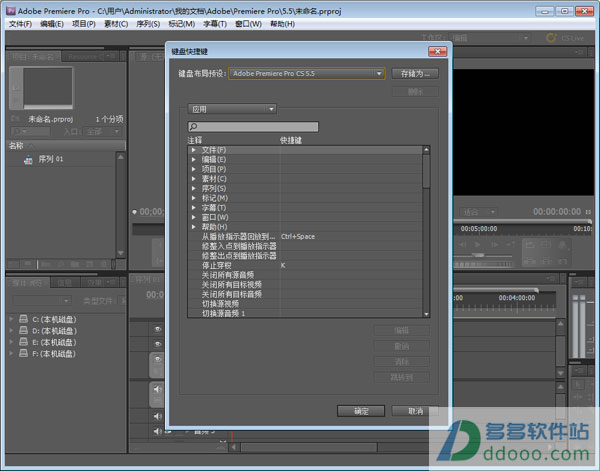Select the 关闭所有源音频 row
600x471 pixels.
click(x=305, y=275)
